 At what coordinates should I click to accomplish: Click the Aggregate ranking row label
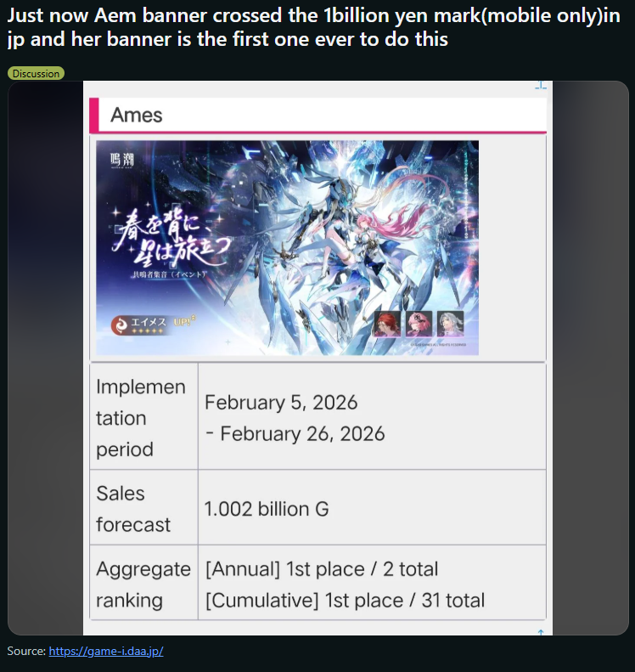pyautogui.click(x=143, y=584)
